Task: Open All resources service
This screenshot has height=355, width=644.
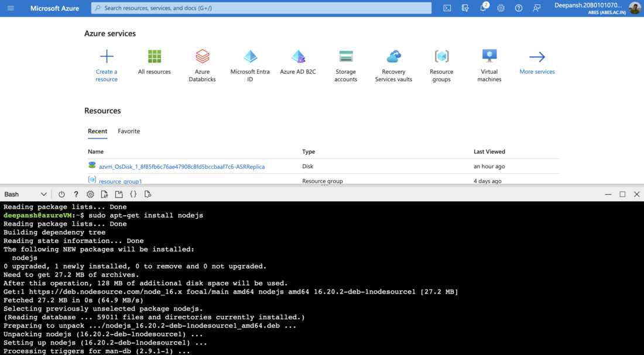Action: pos(155,62)
